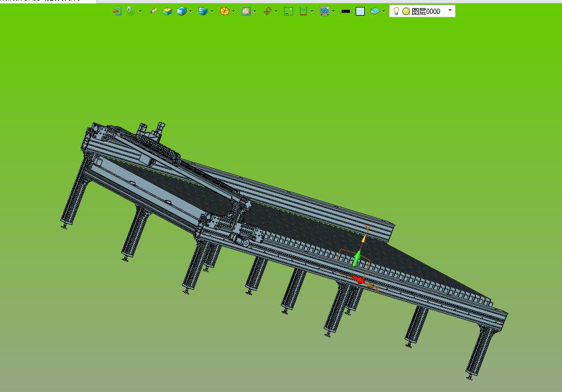Open the 图层0000 layer dropdown
Screen dimensions: 562x392
coord(422,11)
